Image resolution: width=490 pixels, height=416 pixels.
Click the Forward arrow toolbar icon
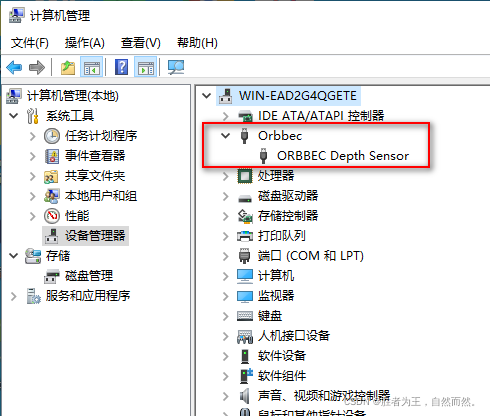click(x=37, y=68)
